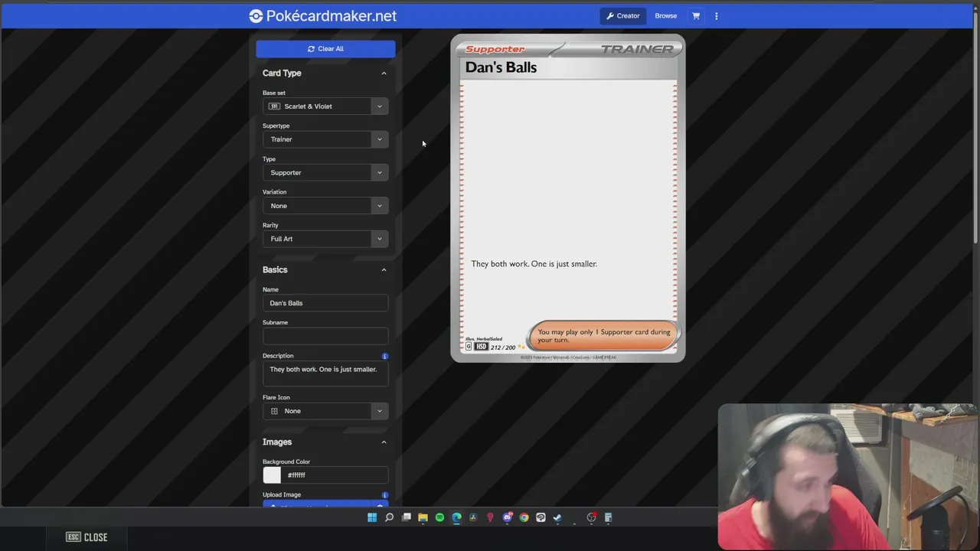The width and height of the screenshot is (980, 551).
Task: Open the Windows Start menu
Action: click(372, 518)
